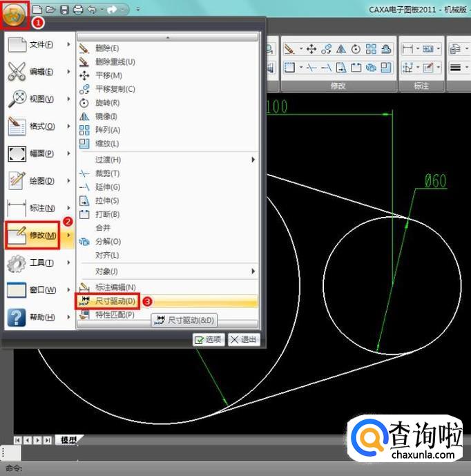
Task: Pick 阵列(A) array command
Action: click(106, 130)
